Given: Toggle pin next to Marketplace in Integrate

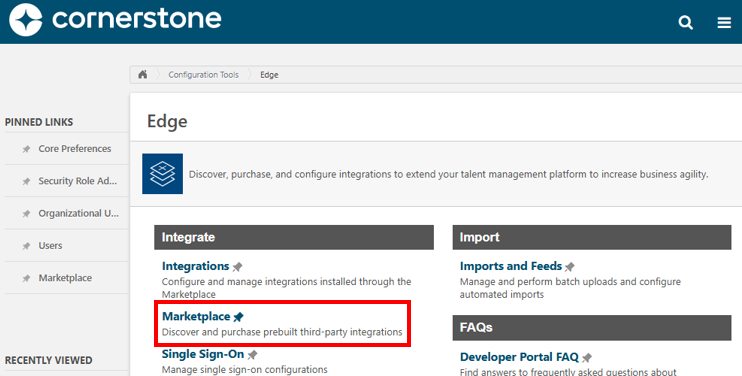Looking at the screenshot, I should [238, 317].
